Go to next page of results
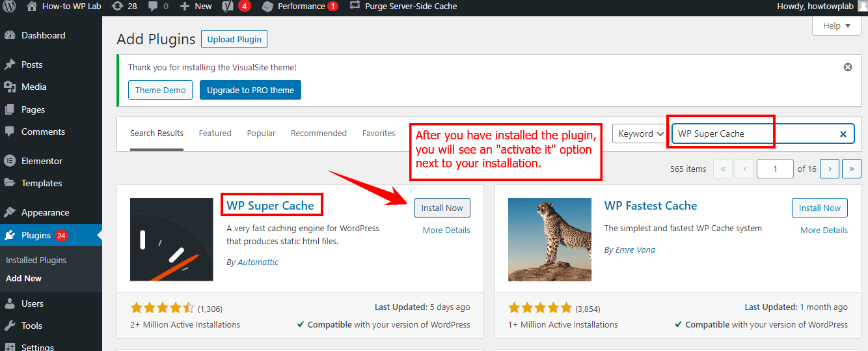Screen dimensions: 868x351 pos(830,169)
